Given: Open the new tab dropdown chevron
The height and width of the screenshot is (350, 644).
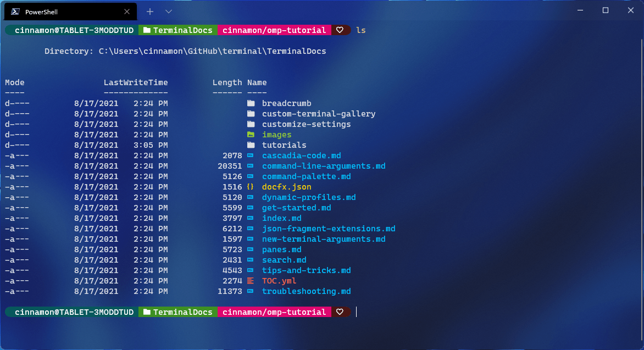Looking at the screenshot, I should pyautogui.click(x=168, y=11).
